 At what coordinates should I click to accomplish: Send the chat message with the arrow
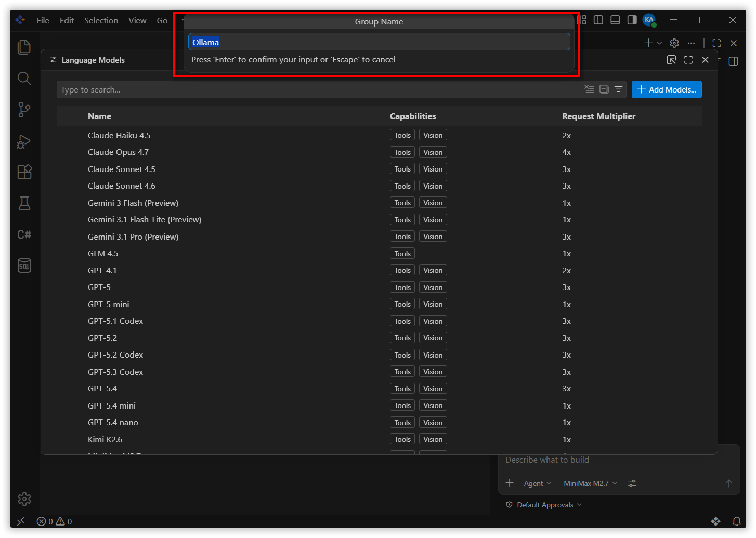(x=729, y=483)
